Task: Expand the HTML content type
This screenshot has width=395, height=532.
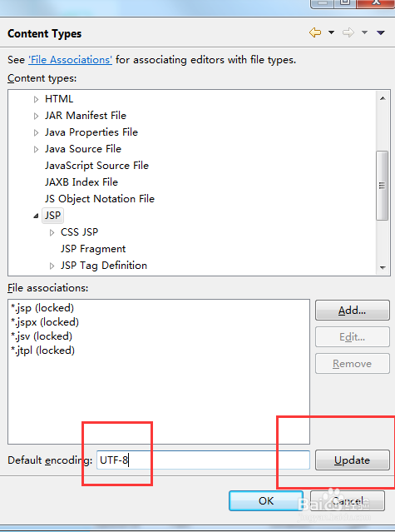Action: tap(36, 99)
